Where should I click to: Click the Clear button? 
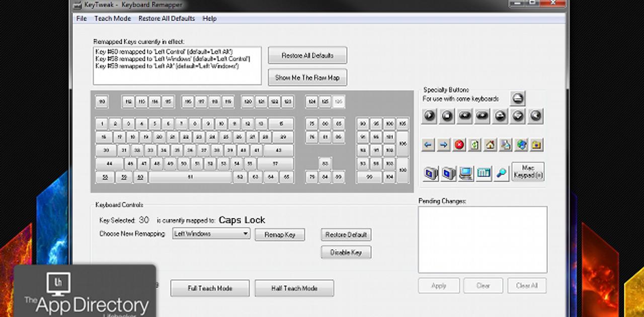(x=483, y=285)
